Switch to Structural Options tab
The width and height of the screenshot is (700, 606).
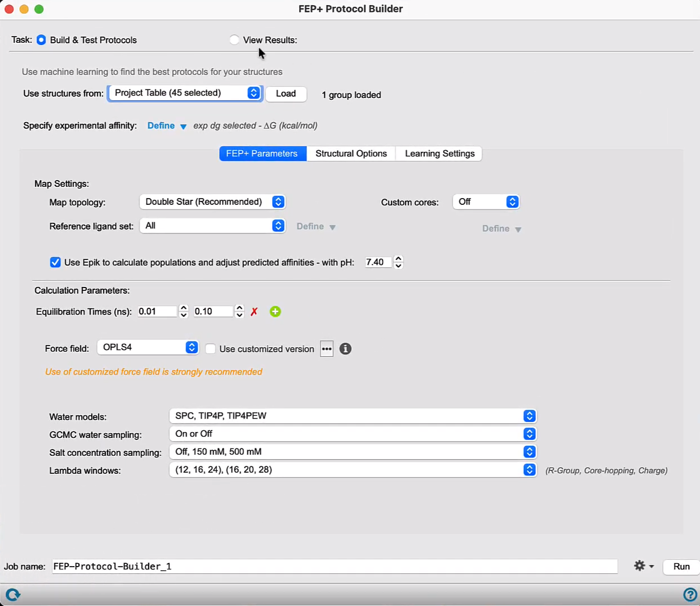[x=351, y=154]
